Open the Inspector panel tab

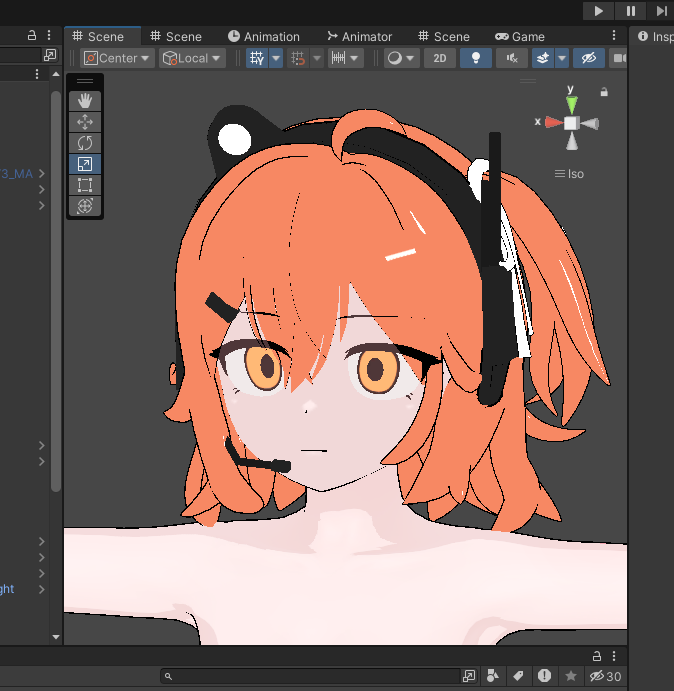[x=655, y=37]
